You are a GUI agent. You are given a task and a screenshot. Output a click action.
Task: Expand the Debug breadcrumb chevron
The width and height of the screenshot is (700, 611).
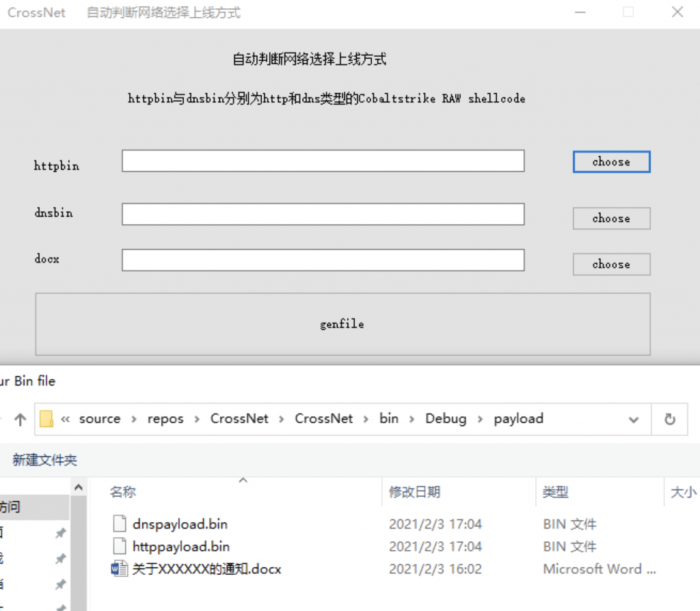pos(479,419)
